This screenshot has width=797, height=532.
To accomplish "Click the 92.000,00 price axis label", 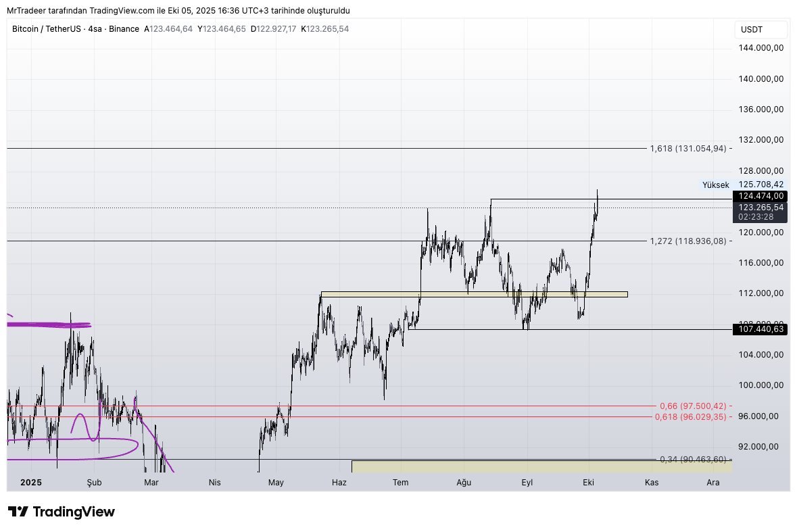I will point(758,447).
